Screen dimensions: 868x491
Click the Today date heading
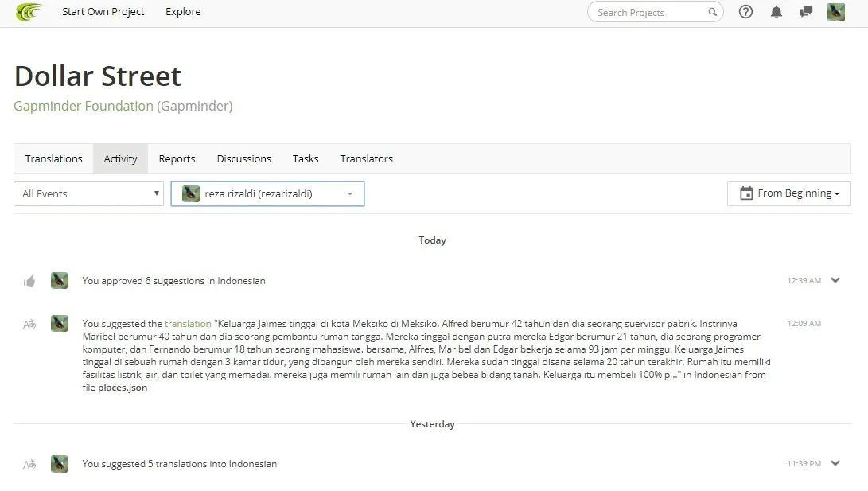[432, 240]
